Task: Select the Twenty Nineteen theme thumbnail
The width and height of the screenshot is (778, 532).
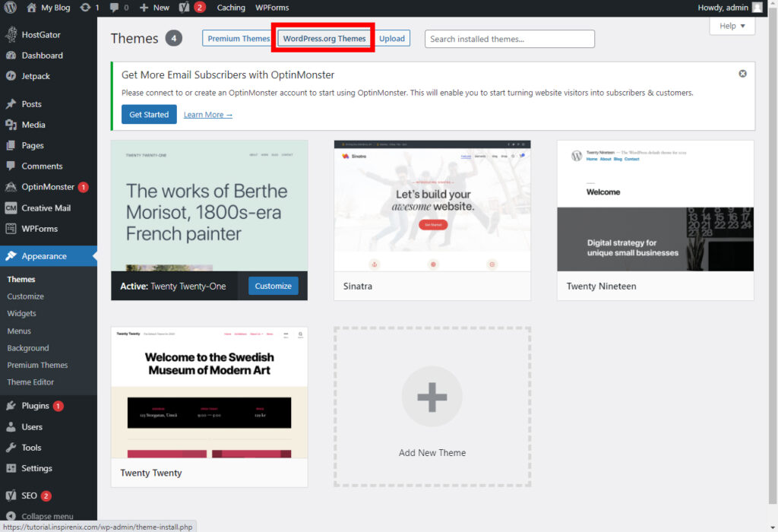Action: coord(656,205)
